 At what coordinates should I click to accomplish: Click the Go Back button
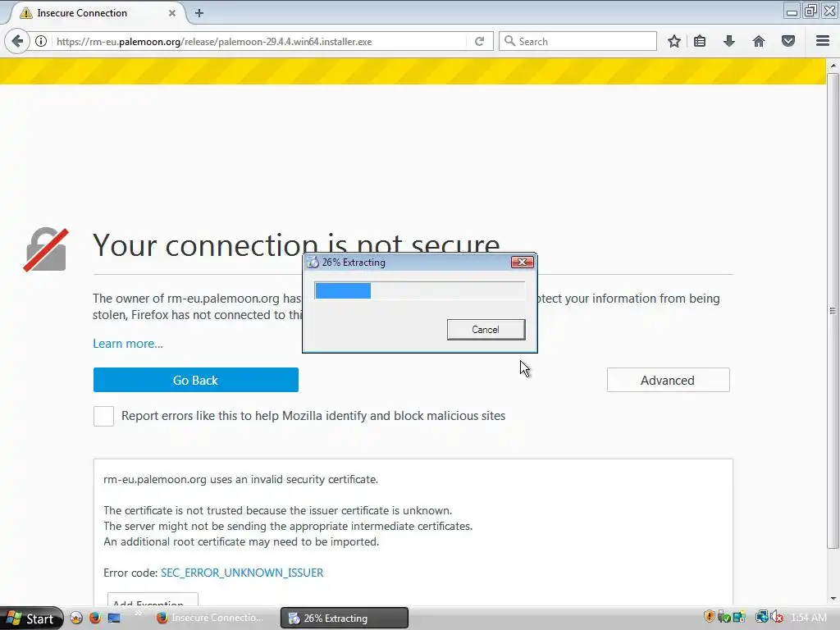click(x=195, y=380)
